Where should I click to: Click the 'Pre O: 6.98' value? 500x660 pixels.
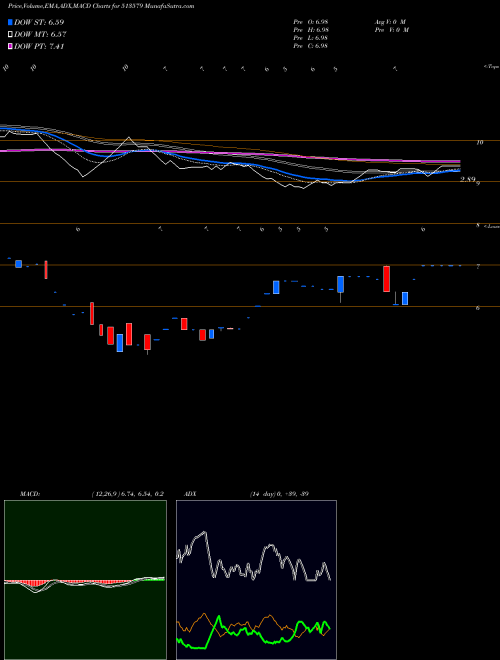[311, 22]
